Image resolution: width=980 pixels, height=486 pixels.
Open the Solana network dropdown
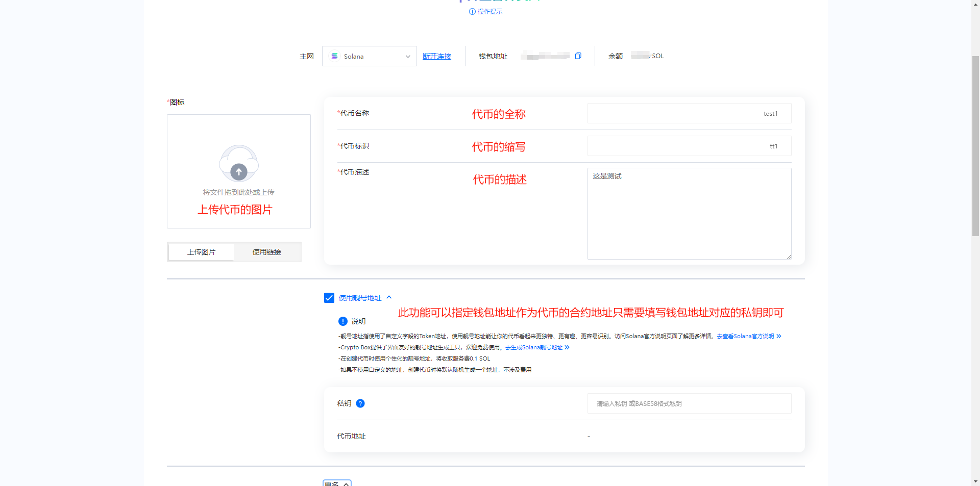[x=370, y=56]
